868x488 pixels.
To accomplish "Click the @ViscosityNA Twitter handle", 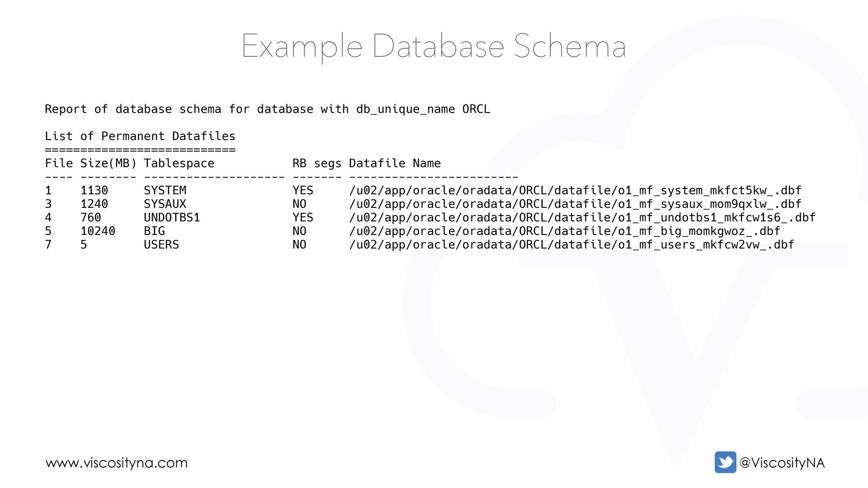I will [782, 463].
